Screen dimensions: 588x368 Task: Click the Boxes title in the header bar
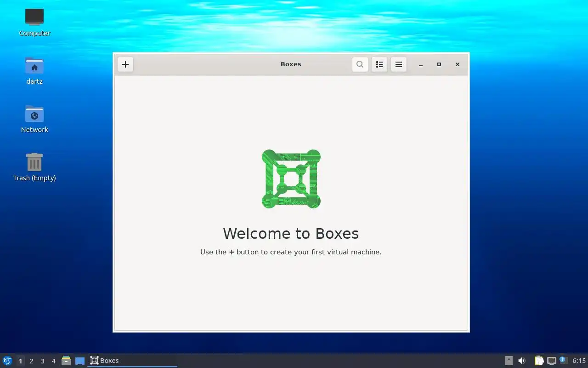pos(291,64)
